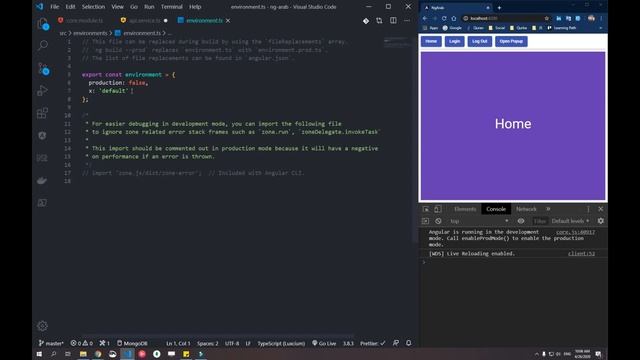Open the Extensions view icon
The width and height of the screenshot is (640, 360).
coord(42,113)
